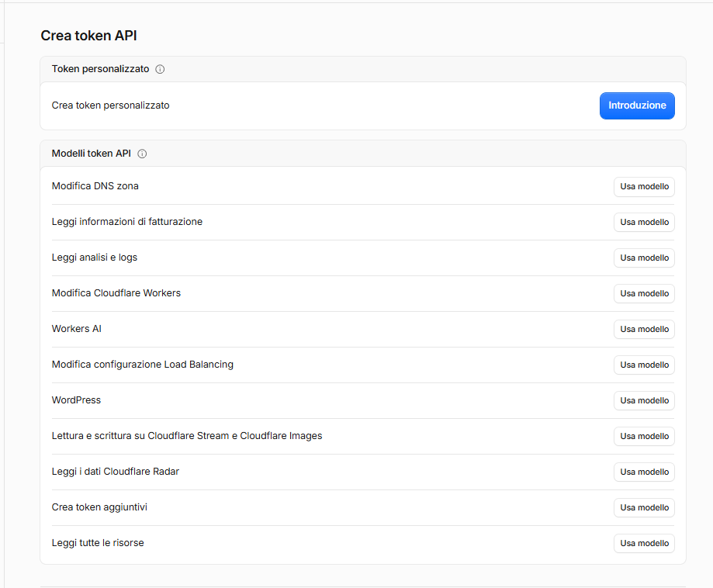Click the 'Workers AI' label

point(76,329)
